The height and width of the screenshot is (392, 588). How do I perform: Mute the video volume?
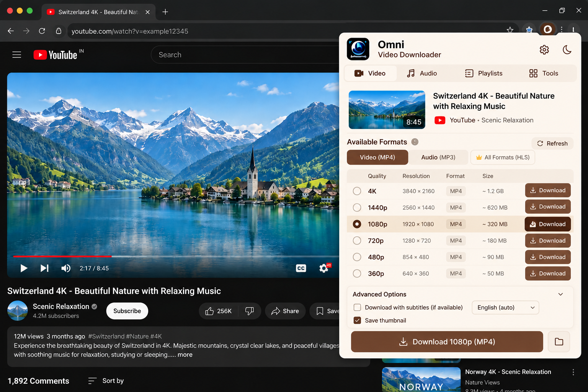(x=66, y=268)
